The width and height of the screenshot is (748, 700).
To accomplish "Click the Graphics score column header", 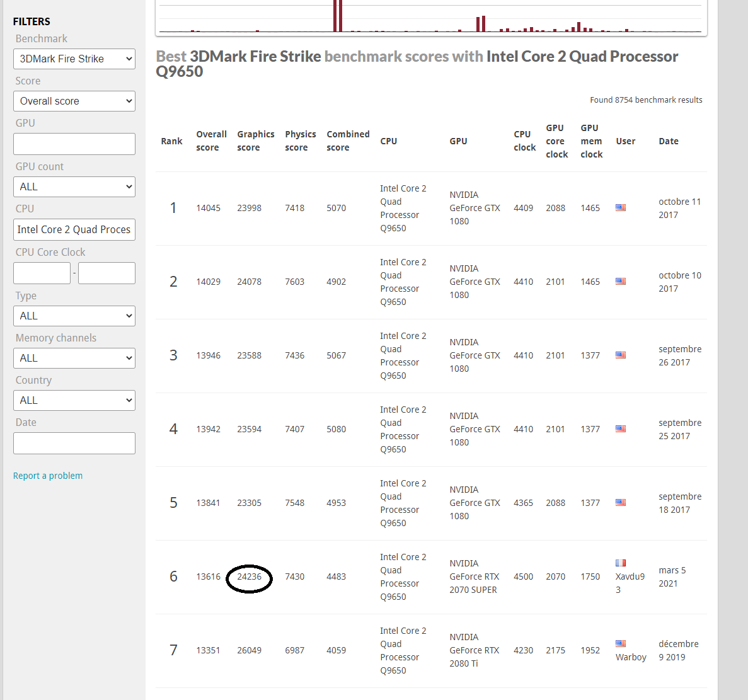I will coord(256,141).
